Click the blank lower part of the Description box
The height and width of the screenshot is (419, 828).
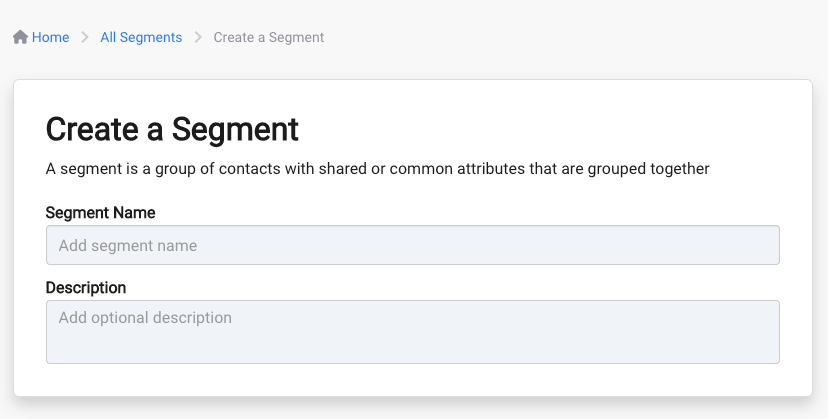413,349
